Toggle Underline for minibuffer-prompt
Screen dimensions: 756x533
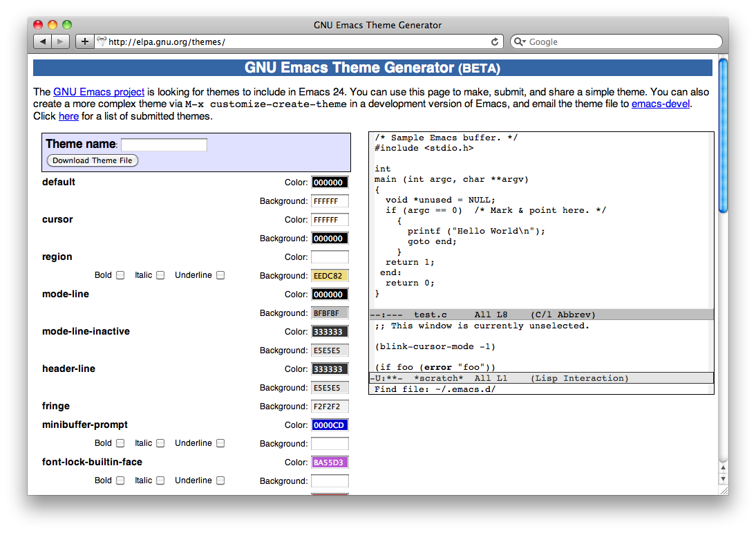tap(220, 442)
